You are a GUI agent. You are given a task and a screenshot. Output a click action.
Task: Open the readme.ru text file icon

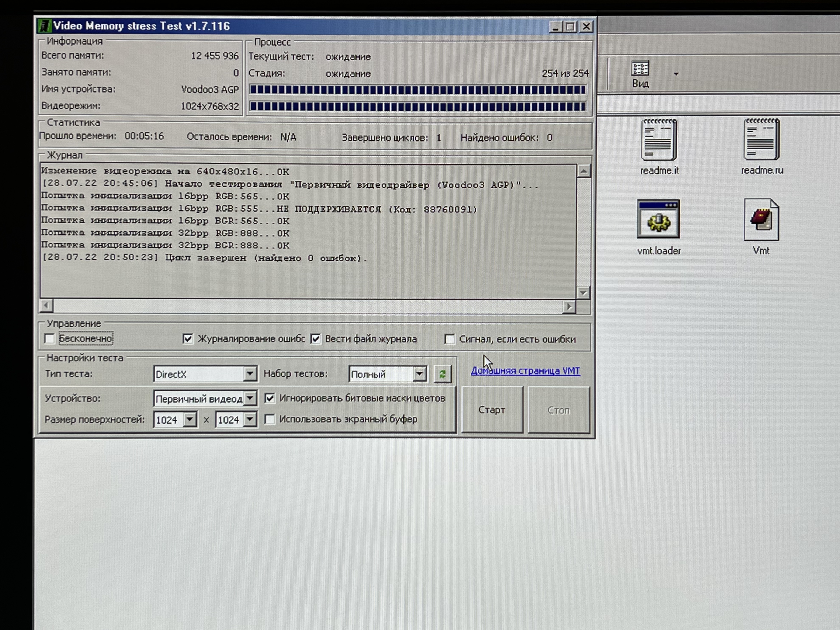pos(761,139)
